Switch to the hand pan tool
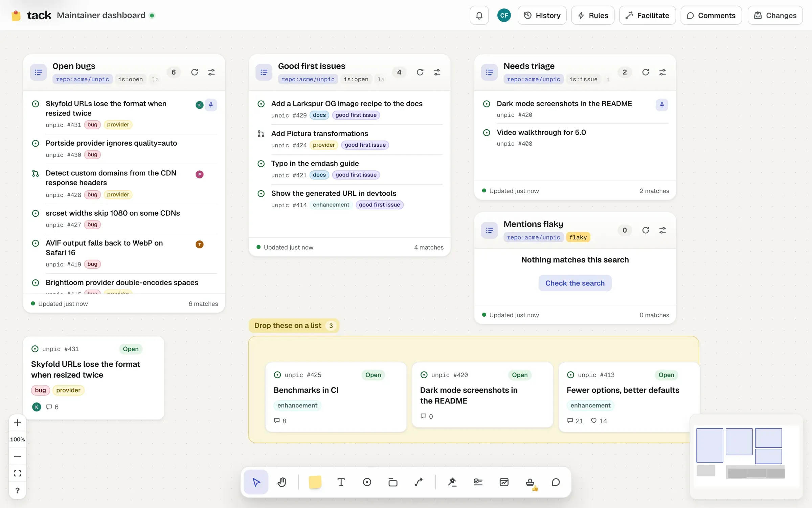 point(282,482)
